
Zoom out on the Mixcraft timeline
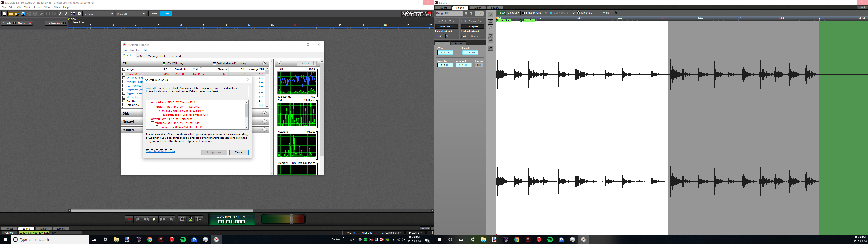click(x=67, y=14)
